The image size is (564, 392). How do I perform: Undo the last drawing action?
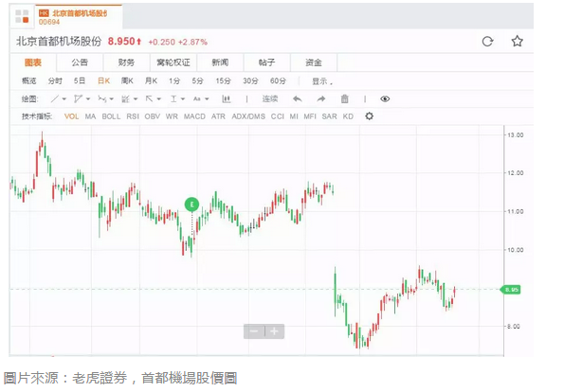tap(297, 98)
